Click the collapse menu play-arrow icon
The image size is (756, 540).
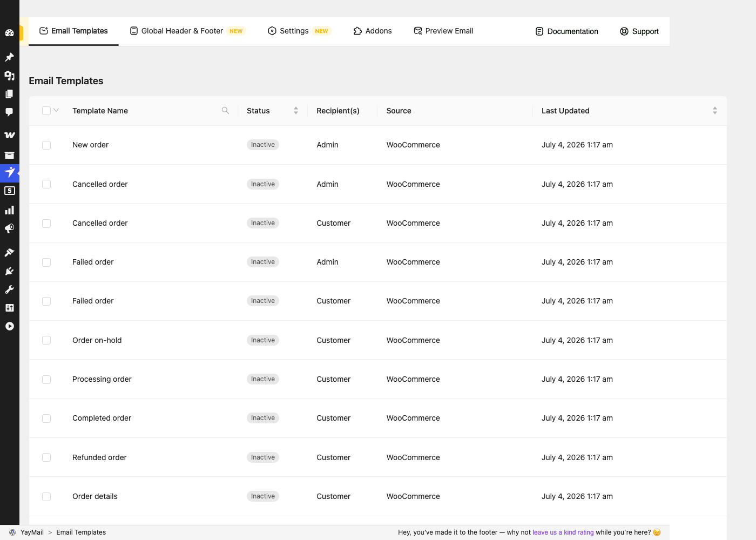[9, 326]
